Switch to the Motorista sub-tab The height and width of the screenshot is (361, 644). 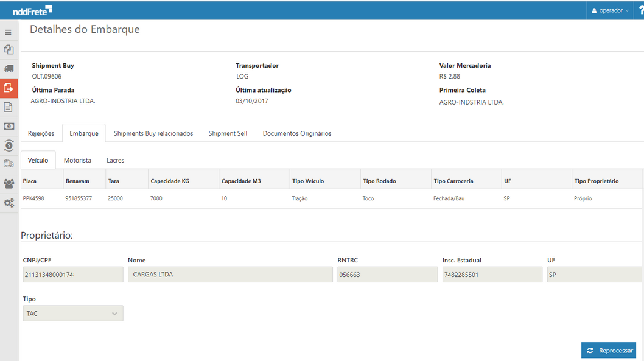(77, 160)
